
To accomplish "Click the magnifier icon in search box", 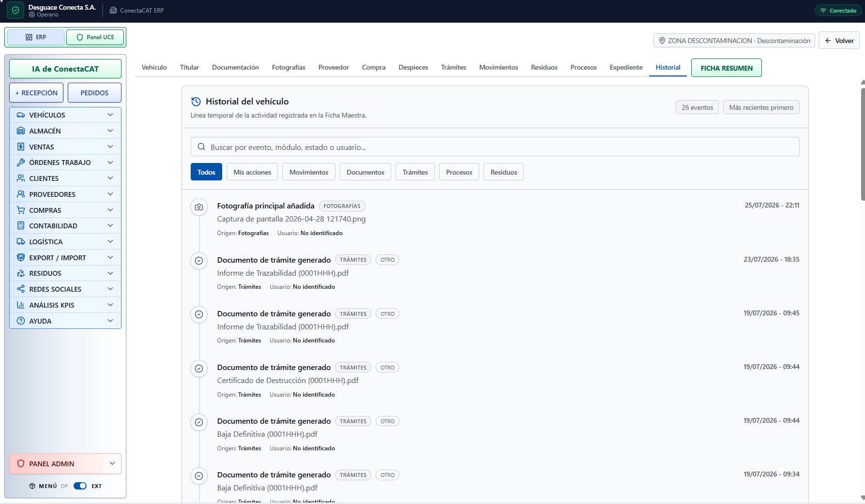I will coord(201,147).
